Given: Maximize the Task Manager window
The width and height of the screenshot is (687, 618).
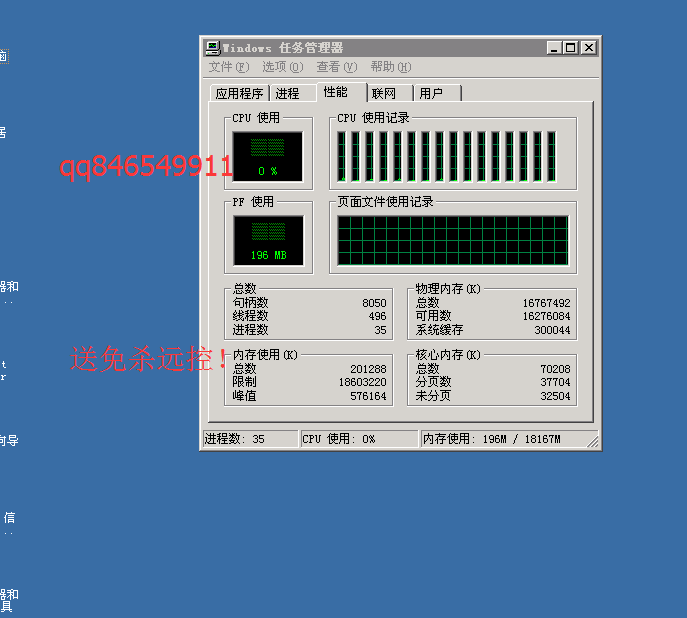Looking at the screenshot, I should click(571, 48).
